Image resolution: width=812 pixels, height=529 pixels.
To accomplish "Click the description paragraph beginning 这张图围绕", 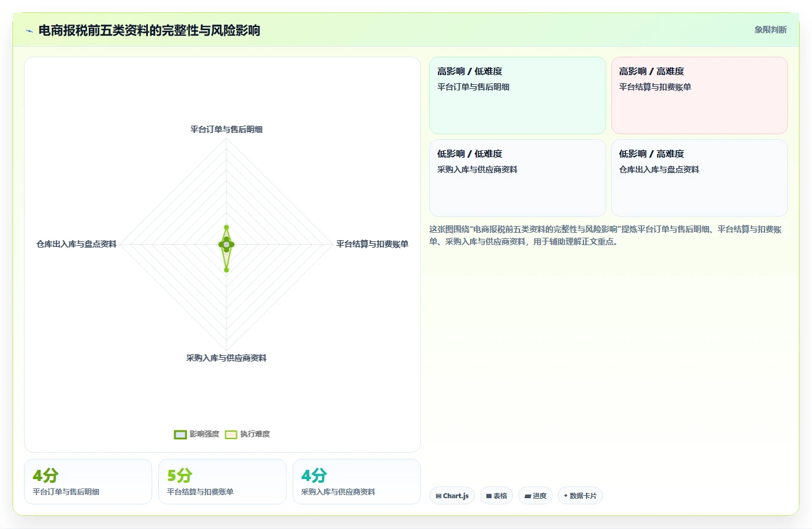I will 609,235.
